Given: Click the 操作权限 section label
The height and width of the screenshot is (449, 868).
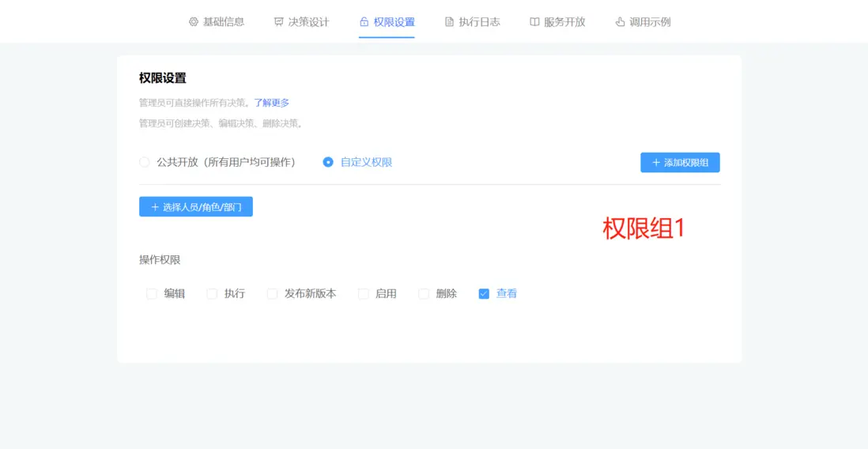Looking at the screenshot, I should tap(160, 259).
